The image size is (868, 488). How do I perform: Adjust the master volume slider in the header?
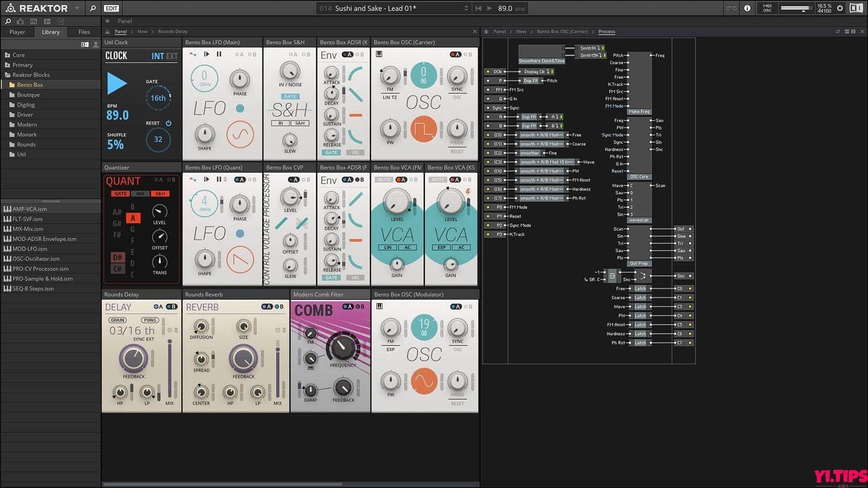pyautogui.click(x=797, y=8)
